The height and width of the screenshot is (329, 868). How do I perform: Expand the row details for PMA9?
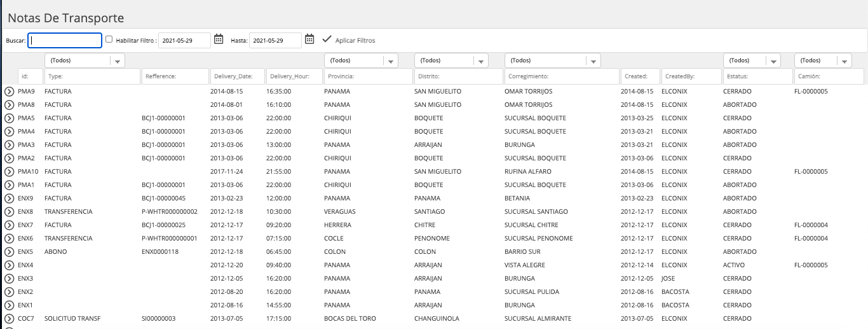tap(9, 92)
